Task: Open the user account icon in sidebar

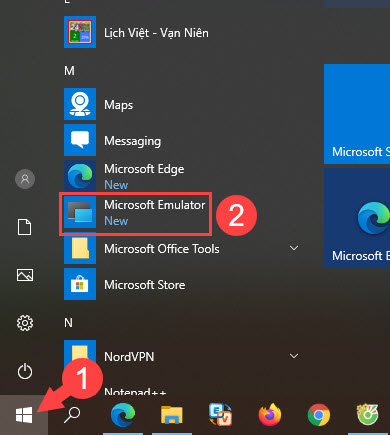Action: pos(25,179)
